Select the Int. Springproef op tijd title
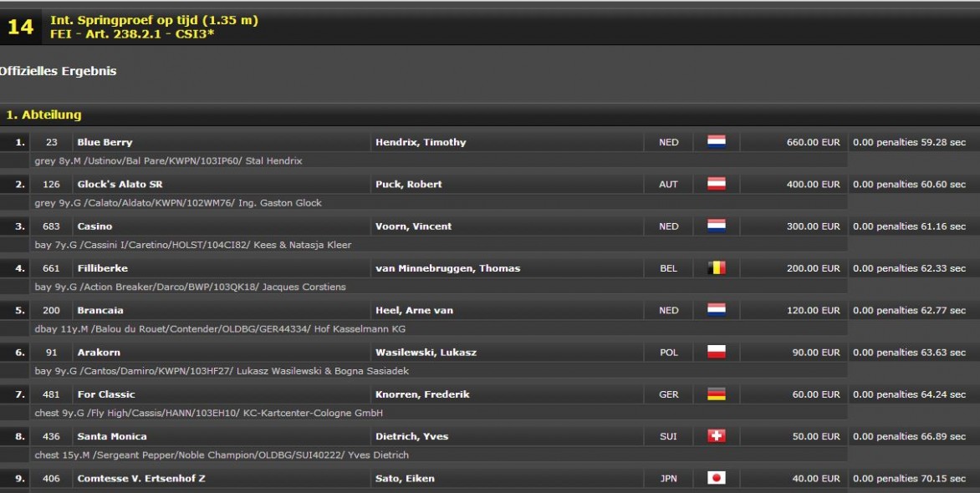 click(154, 20)
